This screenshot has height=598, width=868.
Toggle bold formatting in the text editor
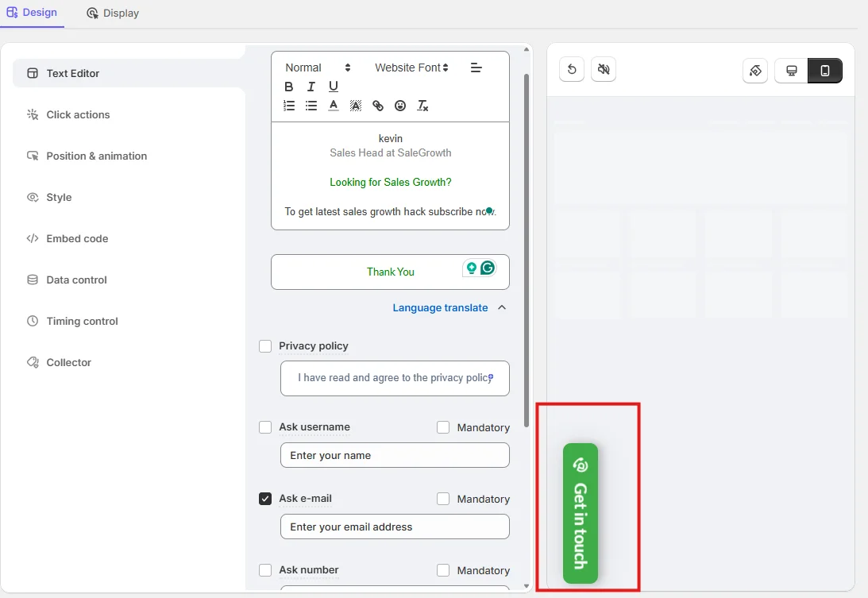(x=289, y=87)
